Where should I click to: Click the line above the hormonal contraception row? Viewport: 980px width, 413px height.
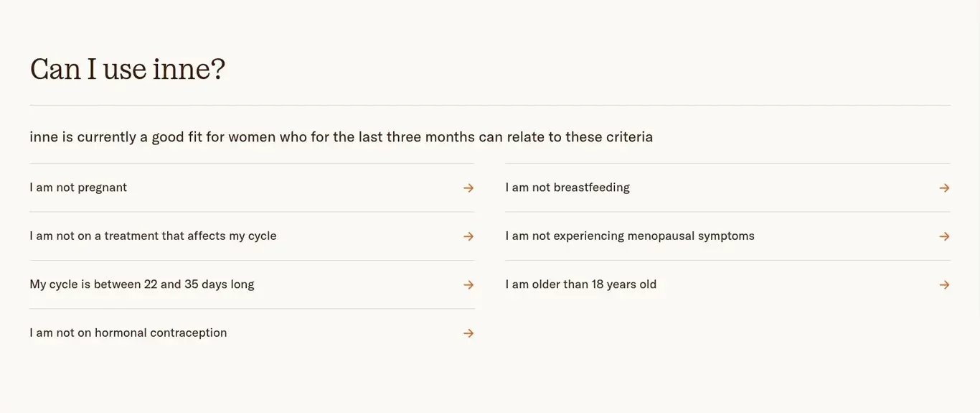[252, 309]
